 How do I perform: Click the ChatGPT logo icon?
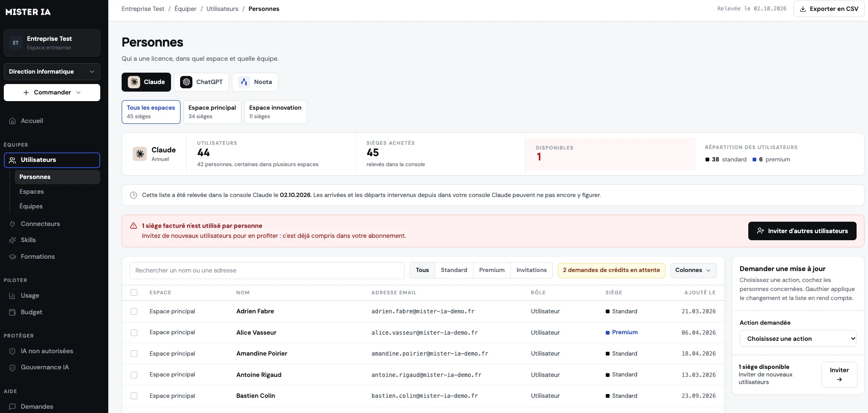[187, 82]
